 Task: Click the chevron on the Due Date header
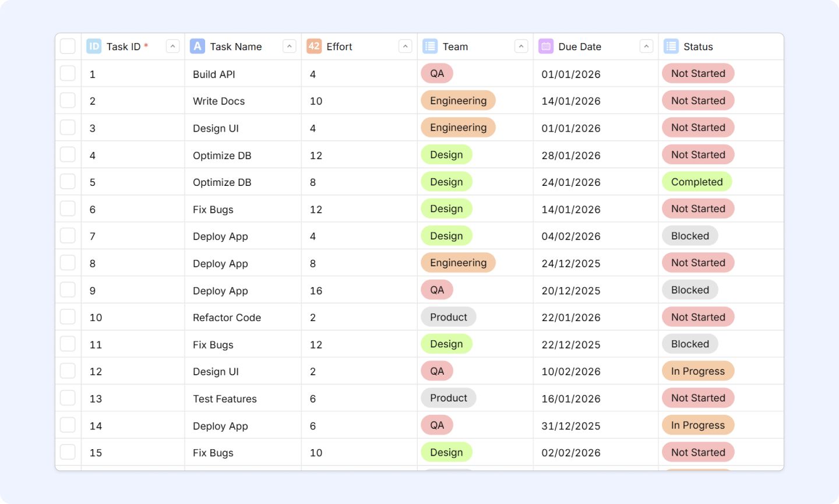pyautogui.click(x=646, y=45)
